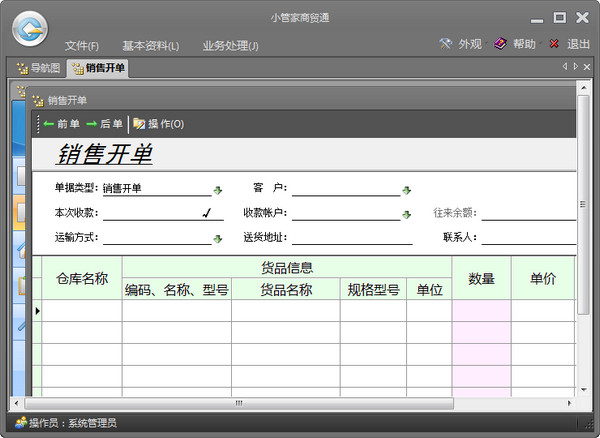Open the 外观 appearance settings
The width and height of the screenshot is (600, 438).
[460, 44]
